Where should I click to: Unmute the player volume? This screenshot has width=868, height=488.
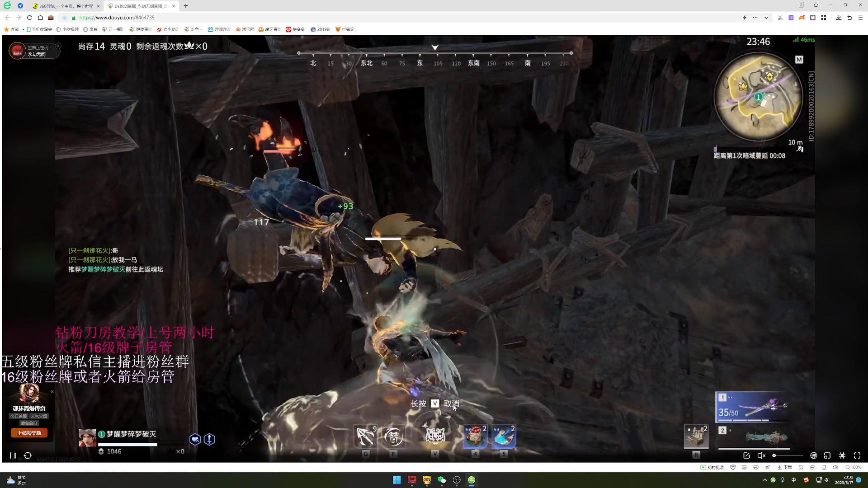[x=761, y=455]
